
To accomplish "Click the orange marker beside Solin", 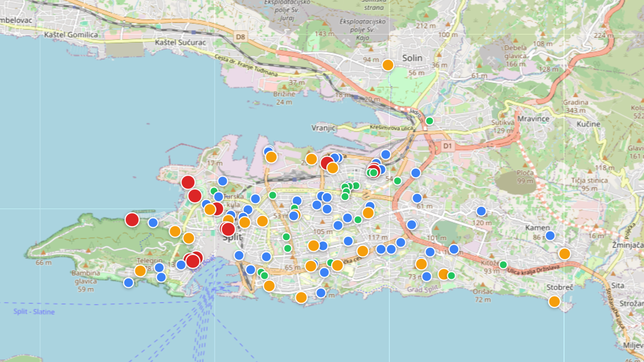I will 388,65.
